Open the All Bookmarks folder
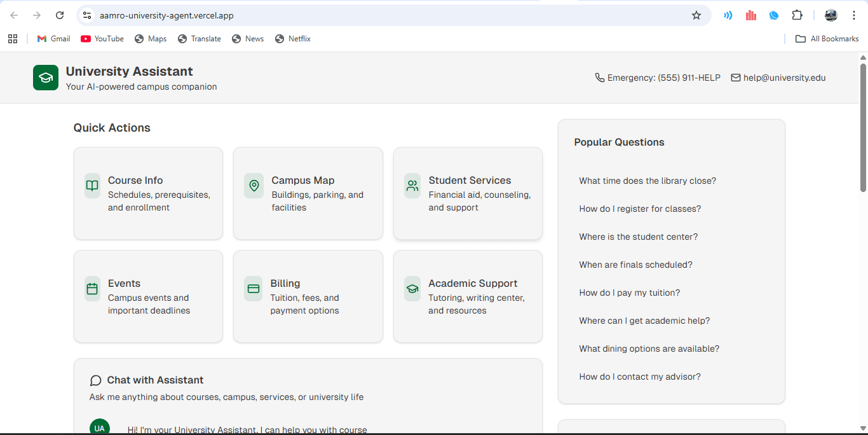 coord(827,39)
